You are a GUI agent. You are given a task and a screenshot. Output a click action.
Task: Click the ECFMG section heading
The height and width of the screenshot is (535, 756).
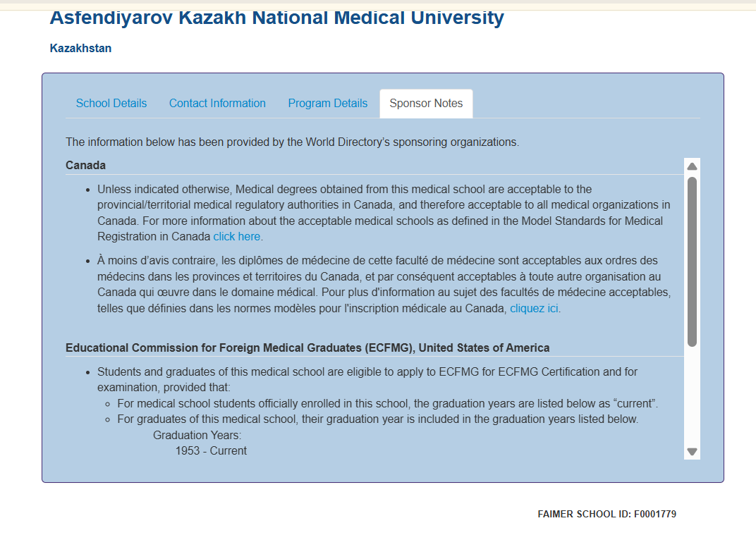(307, 348)
